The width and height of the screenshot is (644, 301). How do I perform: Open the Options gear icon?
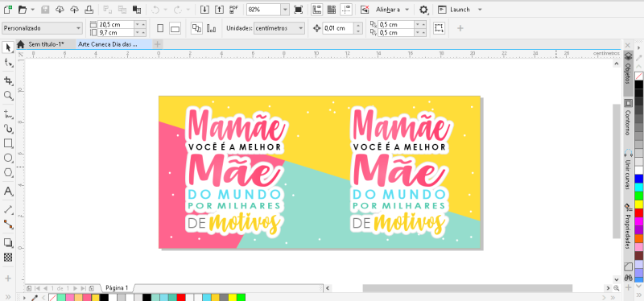pyautogui.click(x=423, y=10)
